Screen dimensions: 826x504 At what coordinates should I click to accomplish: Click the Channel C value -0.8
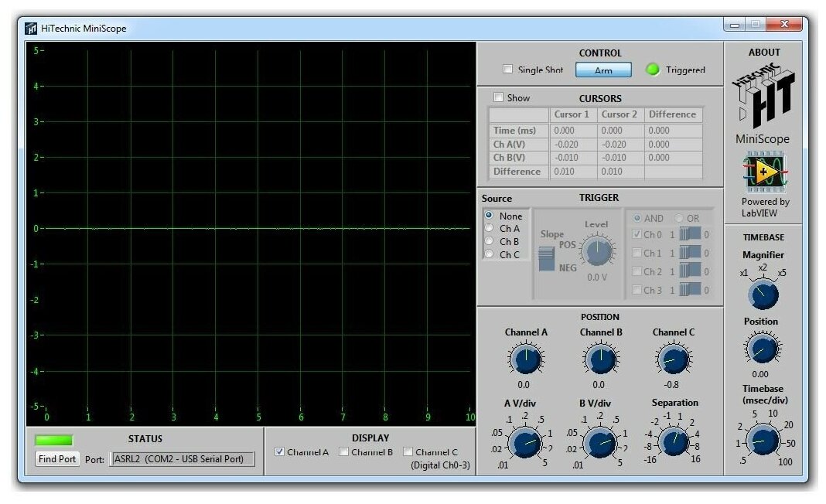tap(671, 384)
